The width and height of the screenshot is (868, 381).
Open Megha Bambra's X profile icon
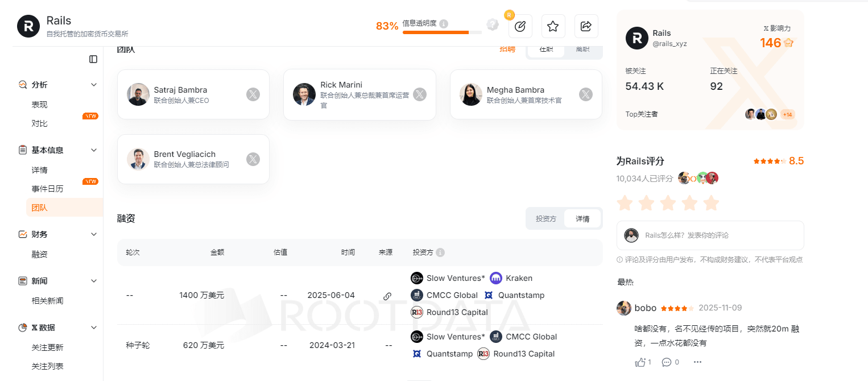(x=586, y=94)
